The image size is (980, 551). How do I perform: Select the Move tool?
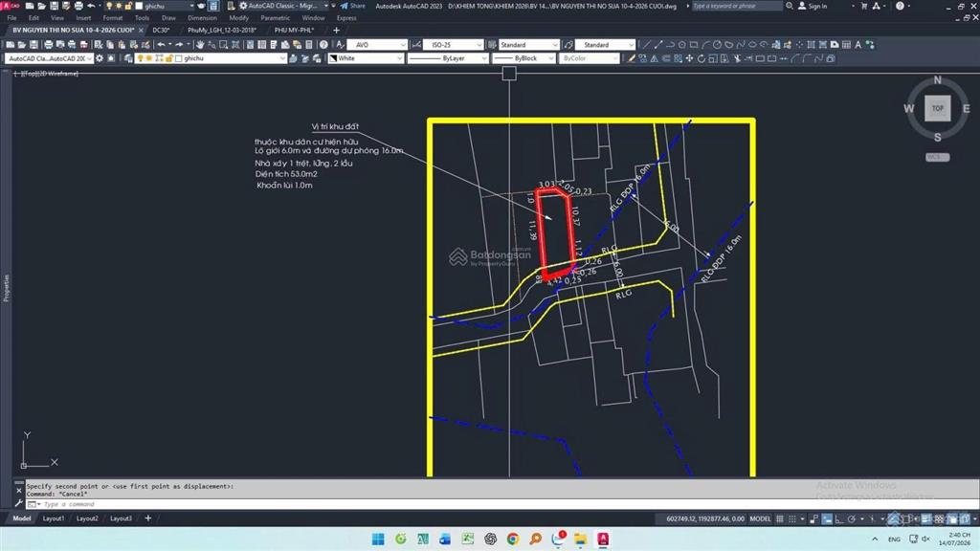coord(689,58)
